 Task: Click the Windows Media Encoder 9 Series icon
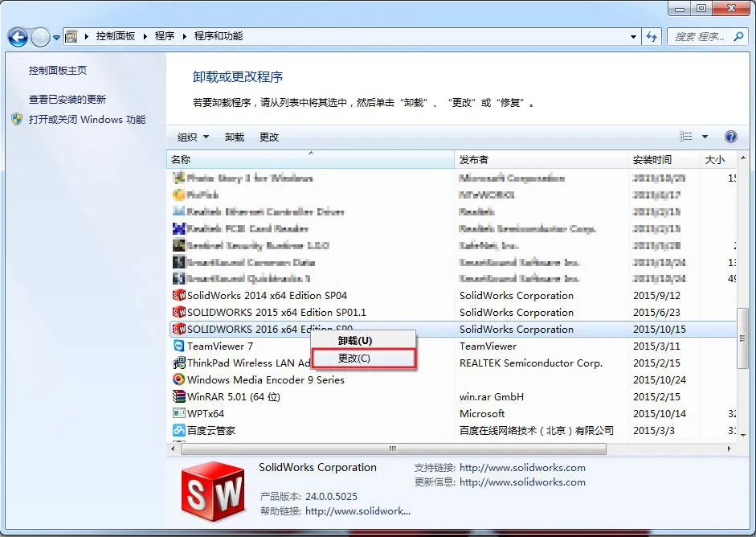point(179,379)
